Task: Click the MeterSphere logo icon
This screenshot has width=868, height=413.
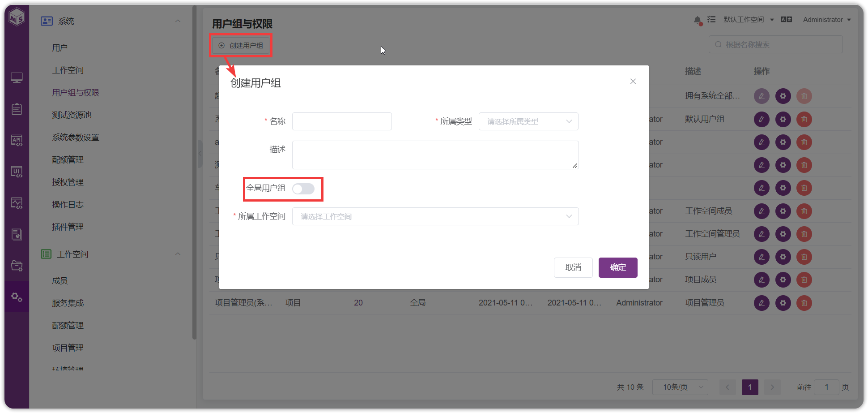Action: pos(17,17)
